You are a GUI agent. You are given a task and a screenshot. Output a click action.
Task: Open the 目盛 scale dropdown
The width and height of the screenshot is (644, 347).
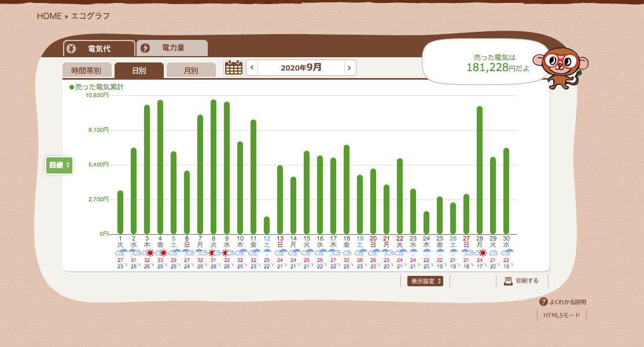pos(59,165)
